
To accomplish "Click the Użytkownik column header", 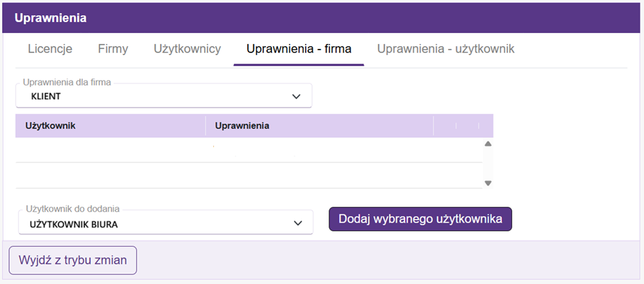I will 110,126.
